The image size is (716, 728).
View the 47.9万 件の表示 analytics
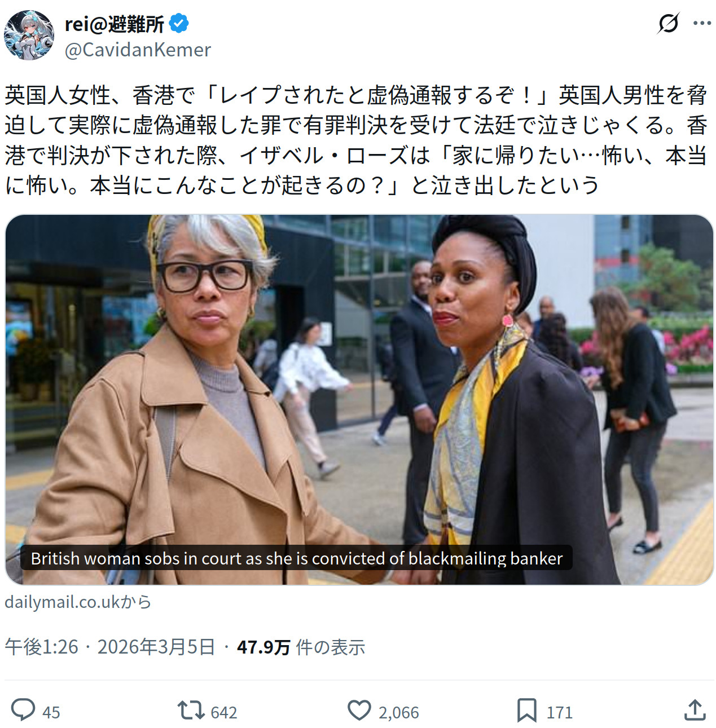pos(301,647)
